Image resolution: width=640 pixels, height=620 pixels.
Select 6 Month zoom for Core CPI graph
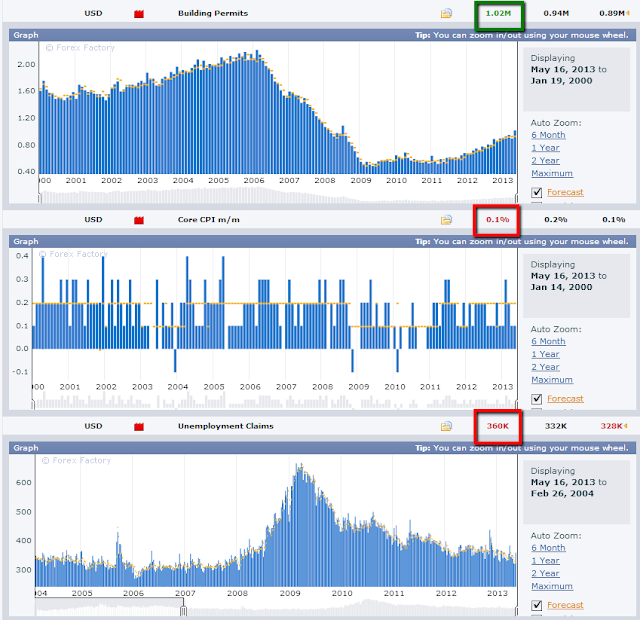tap(548, 341)
